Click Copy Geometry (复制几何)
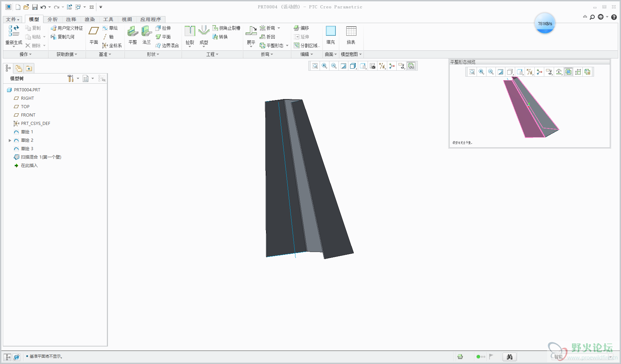621x364 pixels. 63,37
